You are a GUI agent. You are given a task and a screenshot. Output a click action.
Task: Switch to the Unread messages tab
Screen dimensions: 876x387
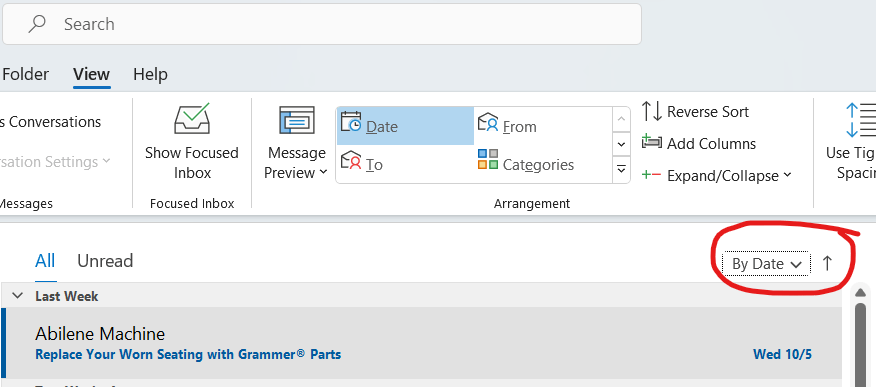[105, 261]
